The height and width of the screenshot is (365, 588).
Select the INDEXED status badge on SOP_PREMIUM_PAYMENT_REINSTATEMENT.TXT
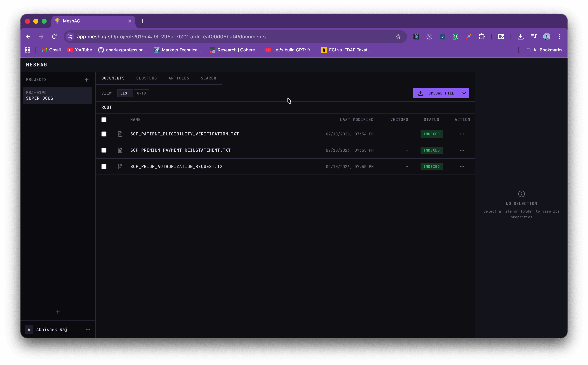point(431,150)
